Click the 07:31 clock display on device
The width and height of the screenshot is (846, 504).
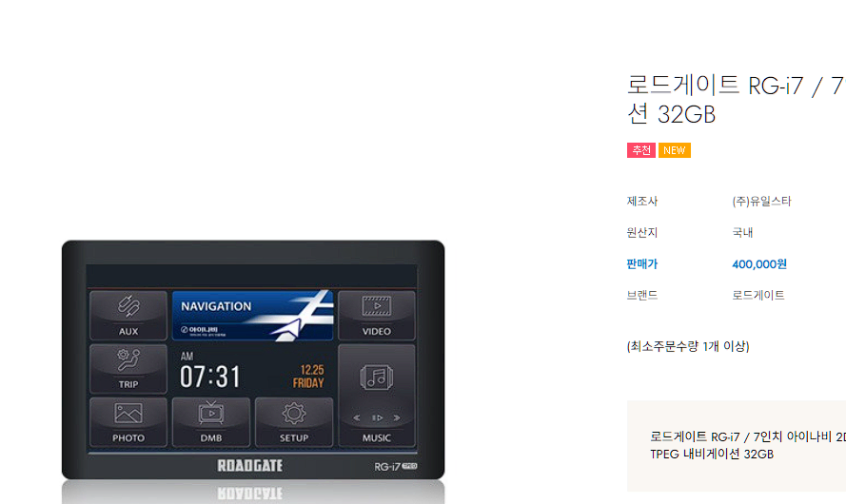pos(210,376)
